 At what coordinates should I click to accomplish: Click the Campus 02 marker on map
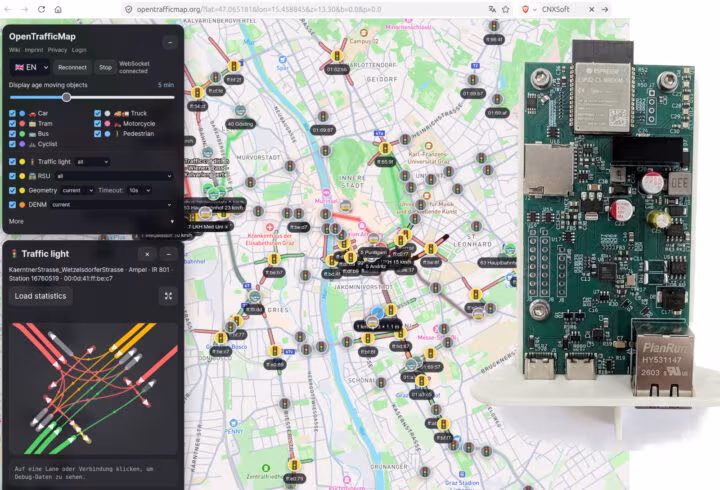pos(364,33)
